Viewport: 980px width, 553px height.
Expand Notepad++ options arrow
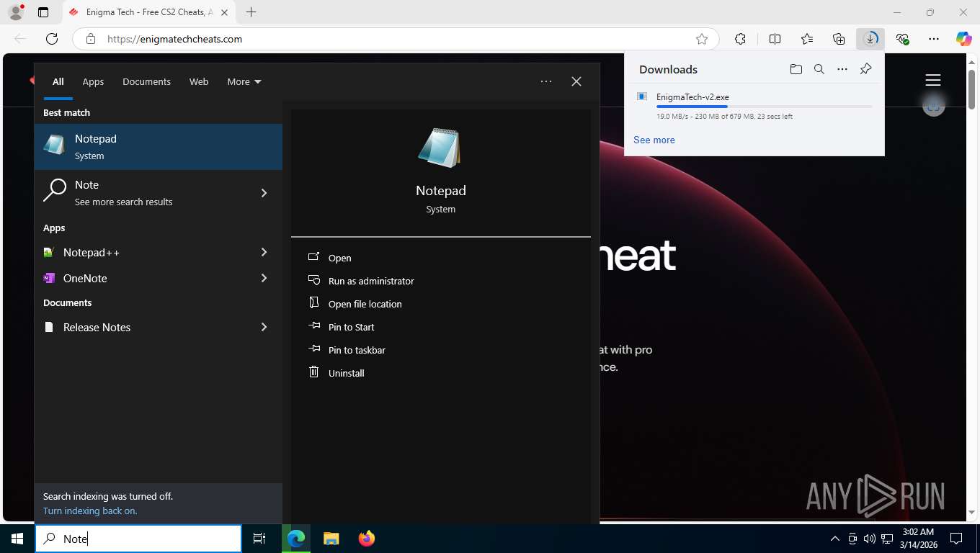coord(264,252)
